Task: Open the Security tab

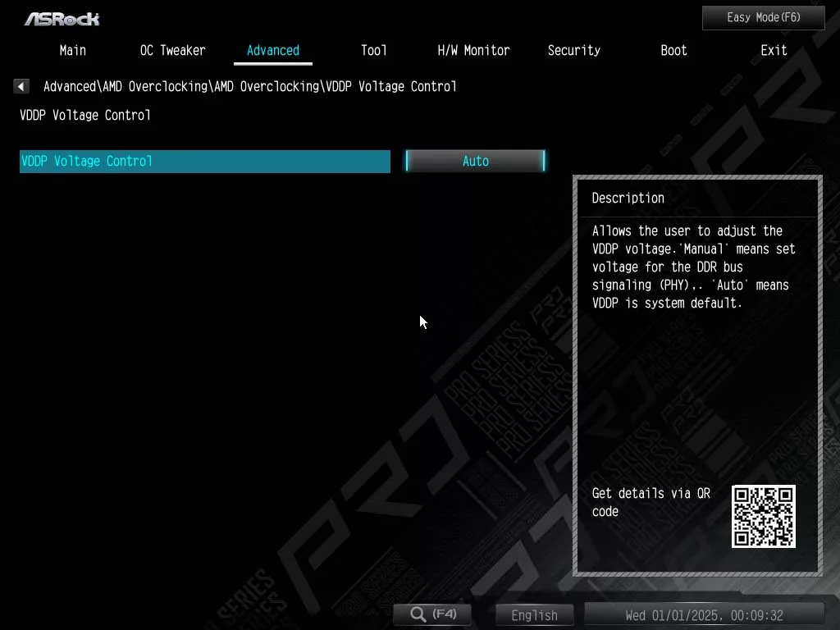Action: [573, 50]
